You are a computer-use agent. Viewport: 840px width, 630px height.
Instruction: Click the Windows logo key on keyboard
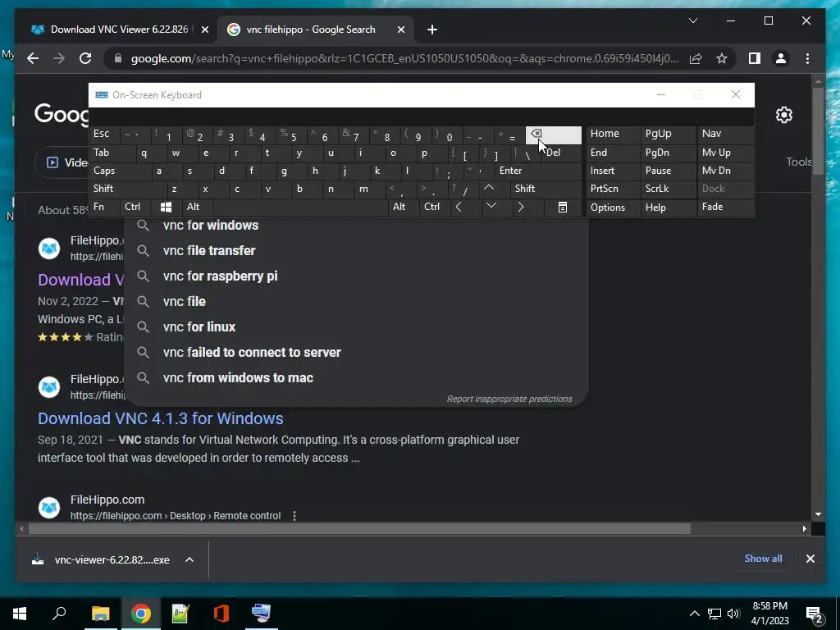tap(166, 207)
